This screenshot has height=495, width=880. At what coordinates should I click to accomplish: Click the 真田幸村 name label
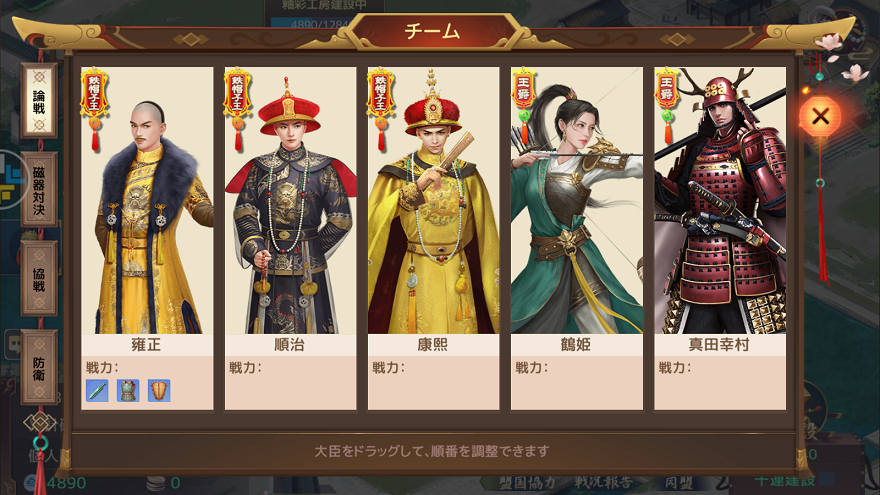coord(719,344)
